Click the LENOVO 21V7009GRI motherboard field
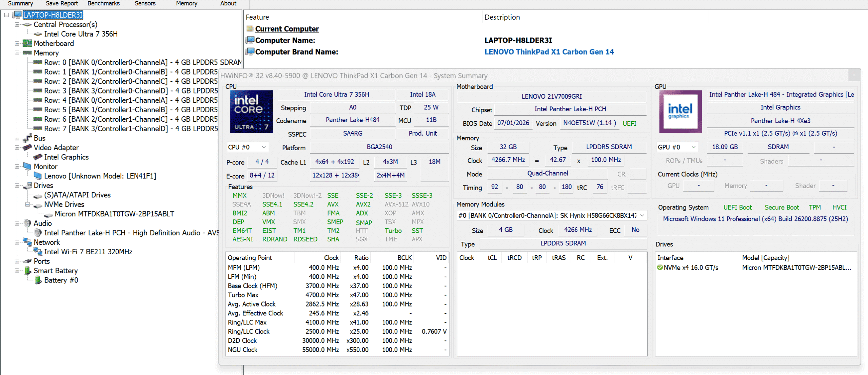Image resolution: width=868 pixels, height=375 pixels. pyautogui.click(x=552, y=96)
